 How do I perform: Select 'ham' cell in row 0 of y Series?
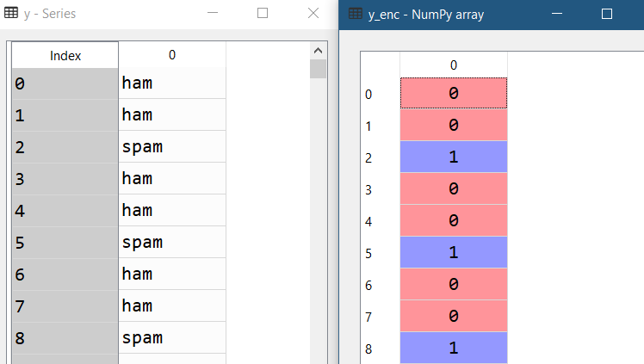[172, 83]
